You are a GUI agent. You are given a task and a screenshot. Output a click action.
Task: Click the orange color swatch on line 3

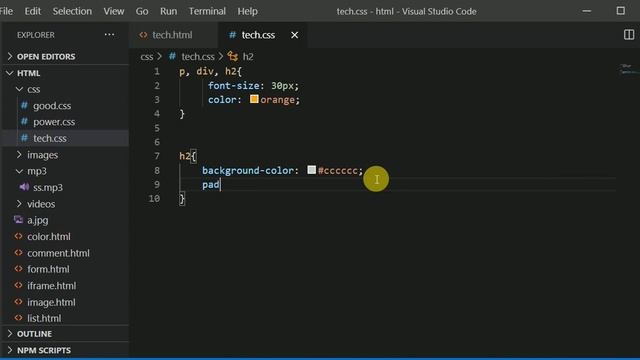pyautogui.click(x=254, y=99)
